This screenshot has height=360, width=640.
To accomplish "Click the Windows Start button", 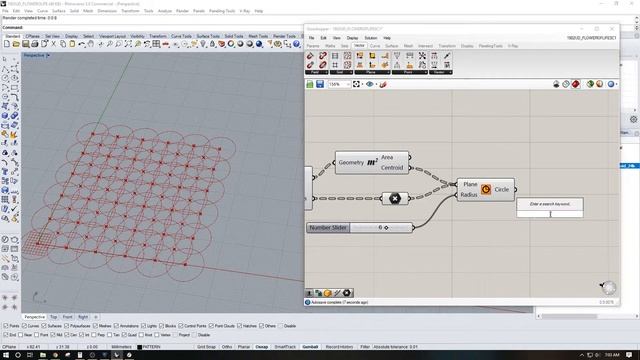I will click(6, 355).
